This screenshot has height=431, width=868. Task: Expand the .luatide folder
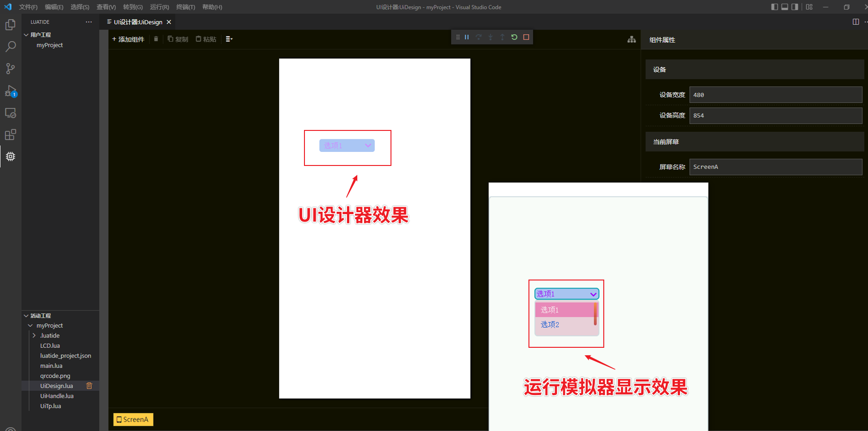tap(34, 335)
